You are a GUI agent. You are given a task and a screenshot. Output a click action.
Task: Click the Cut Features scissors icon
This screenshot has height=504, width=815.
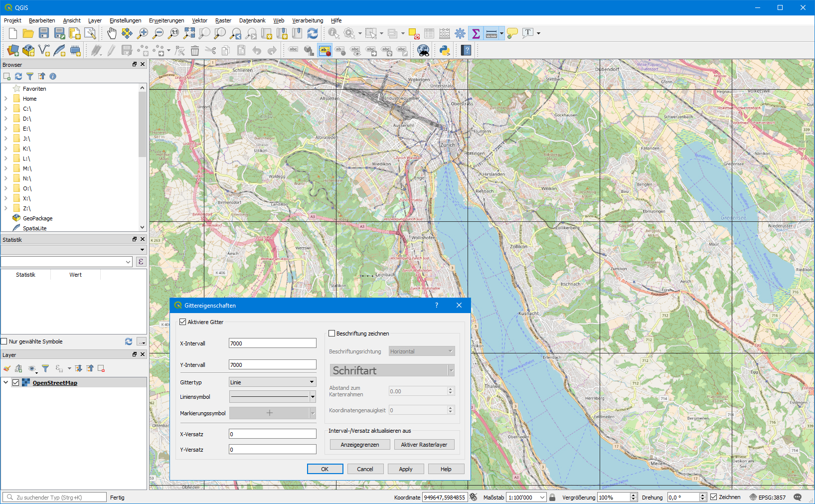pyautogui.click(x=210, y=50)
